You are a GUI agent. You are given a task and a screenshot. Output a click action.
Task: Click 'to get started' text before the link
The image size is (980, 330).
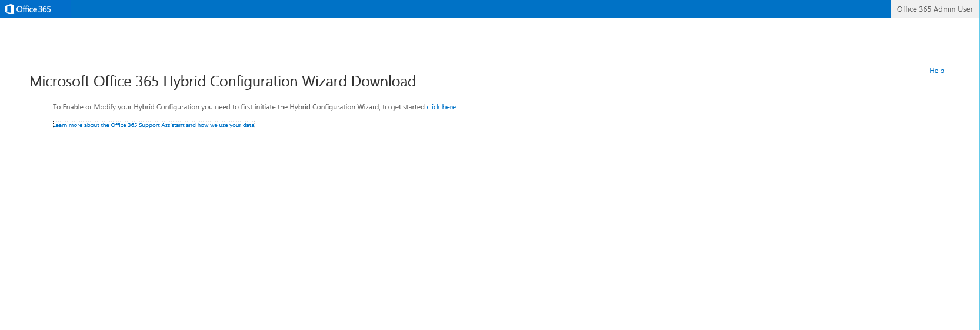tap(403, 107)
